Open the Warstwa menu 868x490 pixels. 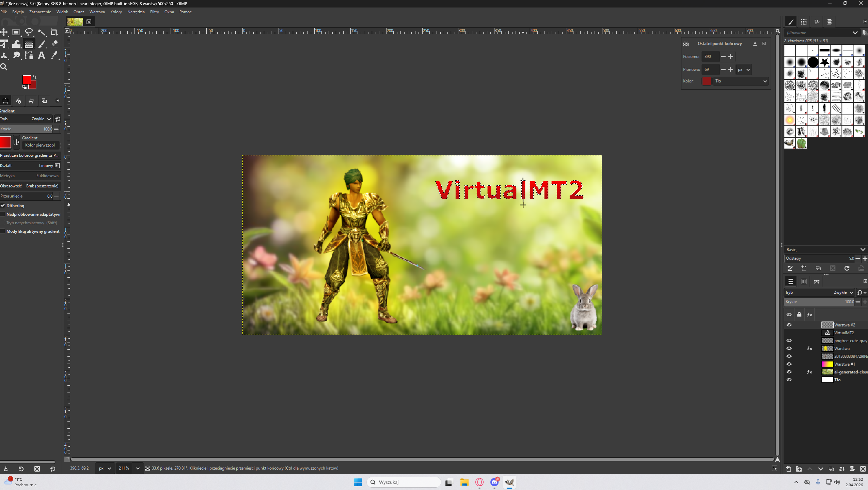(97, 12)
